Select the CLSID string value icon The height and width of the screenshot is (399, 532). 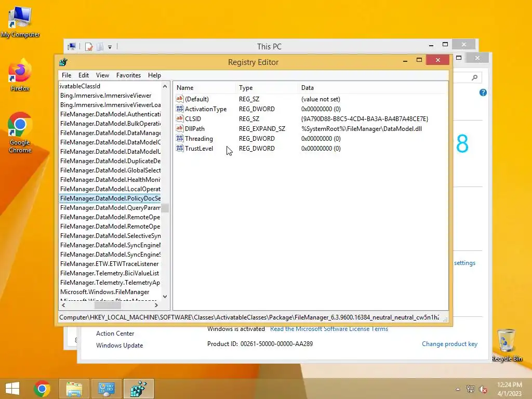179,118
